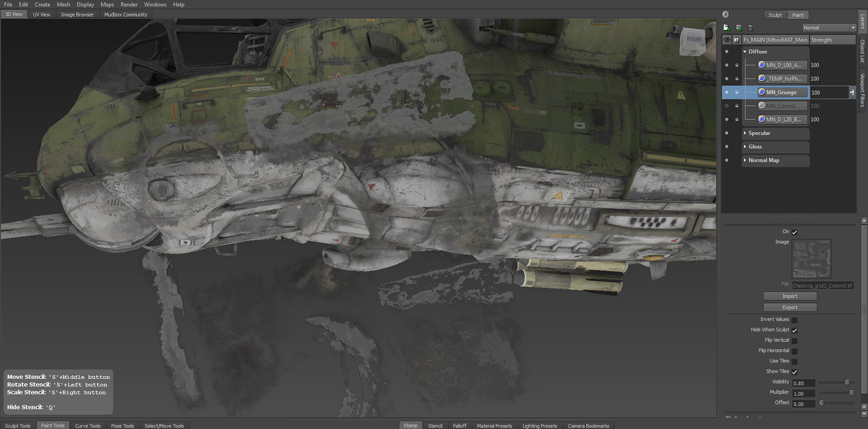Uncheck Show Tiles checkbox
The width and height of the screenshot is (868, 429).
[x=795, y=372]
